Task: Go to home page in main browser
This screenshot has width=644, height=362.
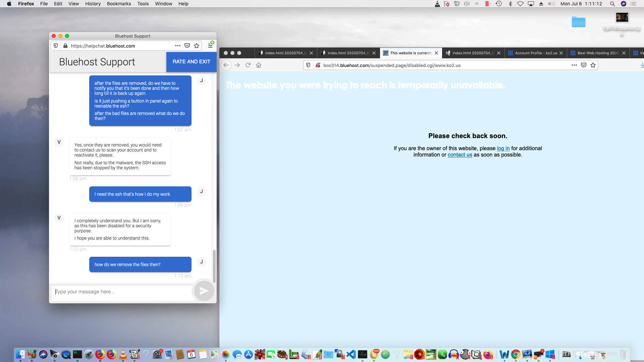Action: click(x=259, y=65)
